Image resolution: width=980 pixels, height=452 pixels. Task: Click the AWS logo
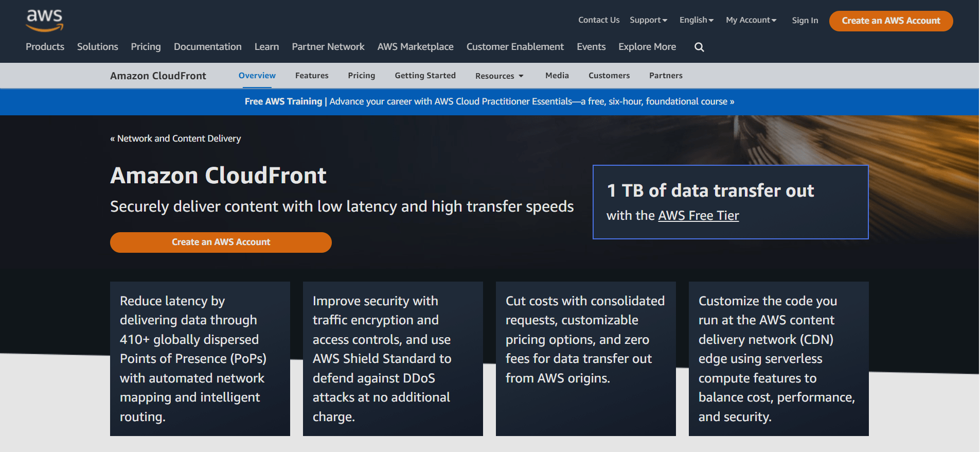[45, 21]
